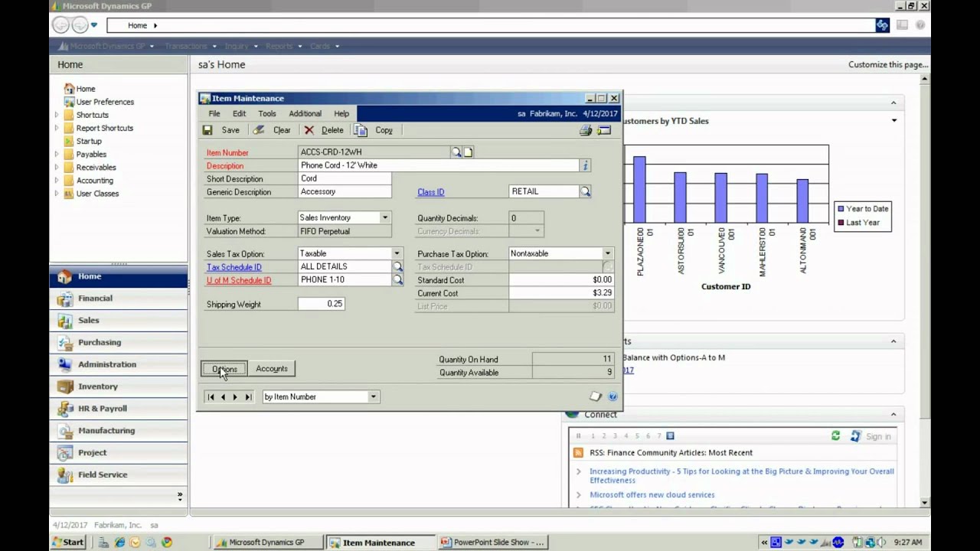Click the Options button

click(224, 369)
